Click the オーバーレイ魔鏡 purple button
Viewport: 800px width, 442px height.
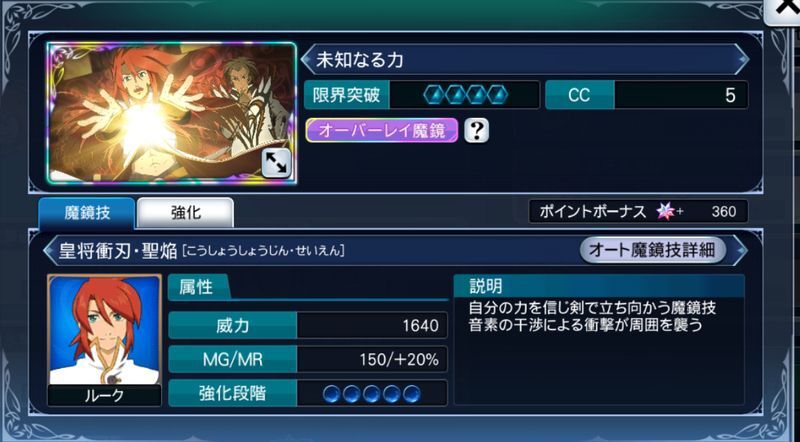[382, 131]
